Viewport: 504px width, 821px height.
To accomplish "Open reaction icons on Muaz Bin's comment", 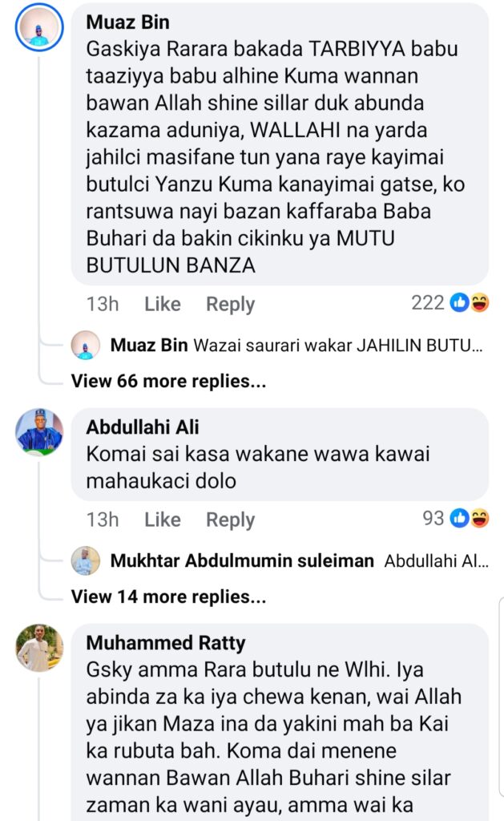I will (x=470, y=303).
